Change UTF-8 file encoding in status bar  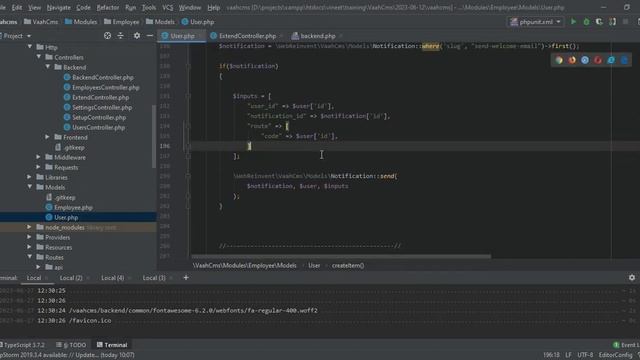[585, 355]
